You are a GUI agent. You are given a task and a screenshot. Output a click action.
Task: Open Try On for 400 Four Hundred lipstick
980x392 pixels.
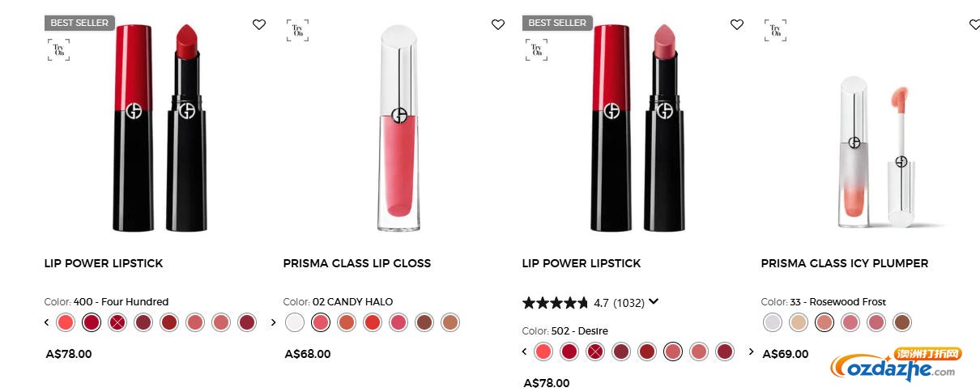(58, 50)
